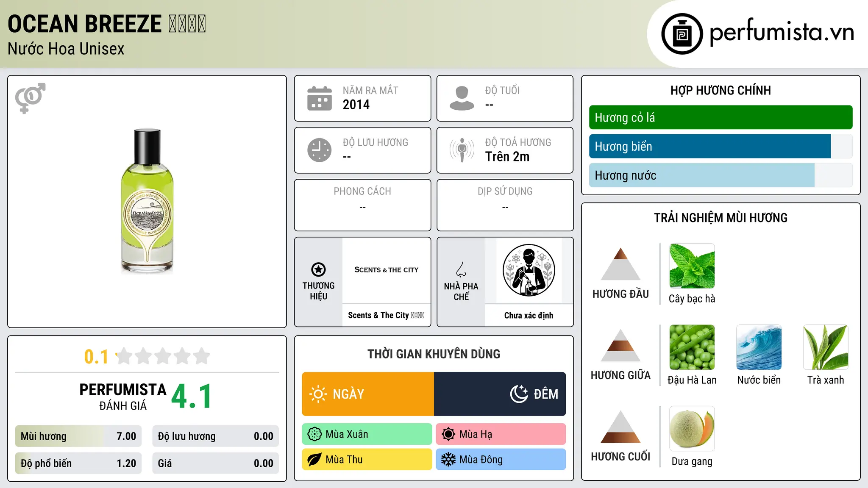The height and width of the screenshot is (488, 868).
Task: Click the Đậu Hà Lan note label
Action: coord(692,380)
